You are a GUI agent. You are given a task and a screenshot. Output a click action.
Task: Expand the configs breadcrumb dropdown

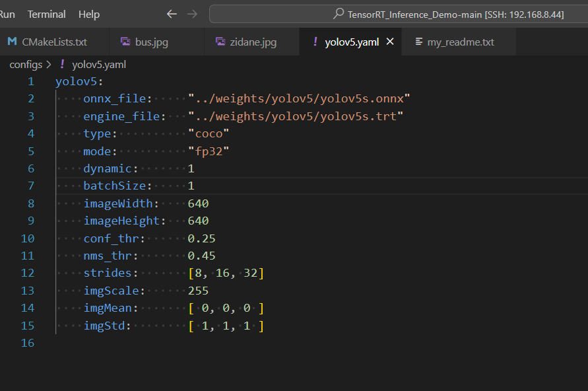click(26, 64)
